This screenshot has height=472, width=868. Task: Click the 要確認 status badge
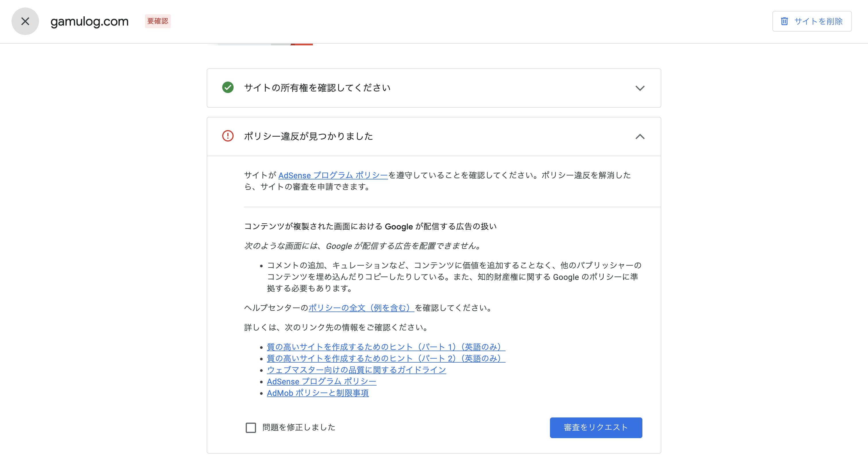click(x=158, y=21)
